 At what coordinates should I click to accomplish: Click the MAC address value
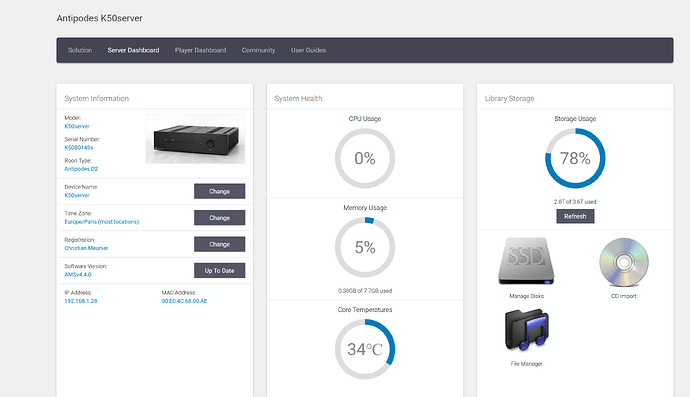click(184, 301)
